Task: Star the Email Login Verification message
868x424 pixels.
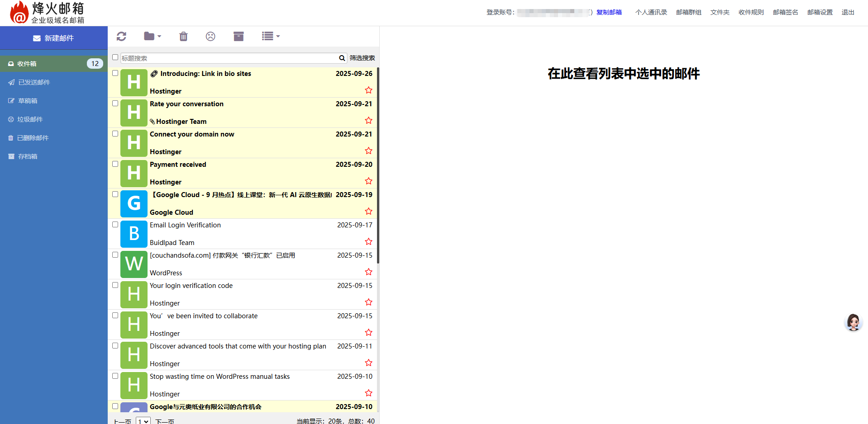Action: pyautogui.click(x=369, y=242)
